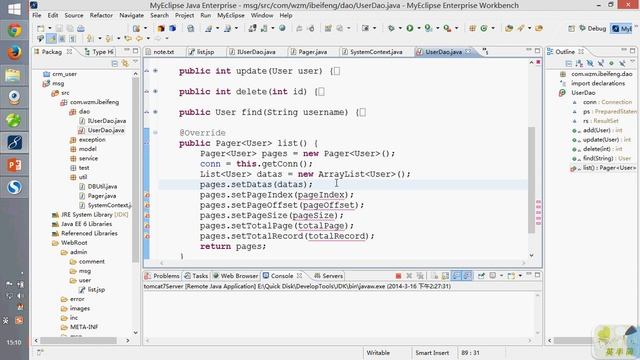Switch to IUserDao.java tab
Viewport: 640px width, 360px height.
tap(252, 52)
